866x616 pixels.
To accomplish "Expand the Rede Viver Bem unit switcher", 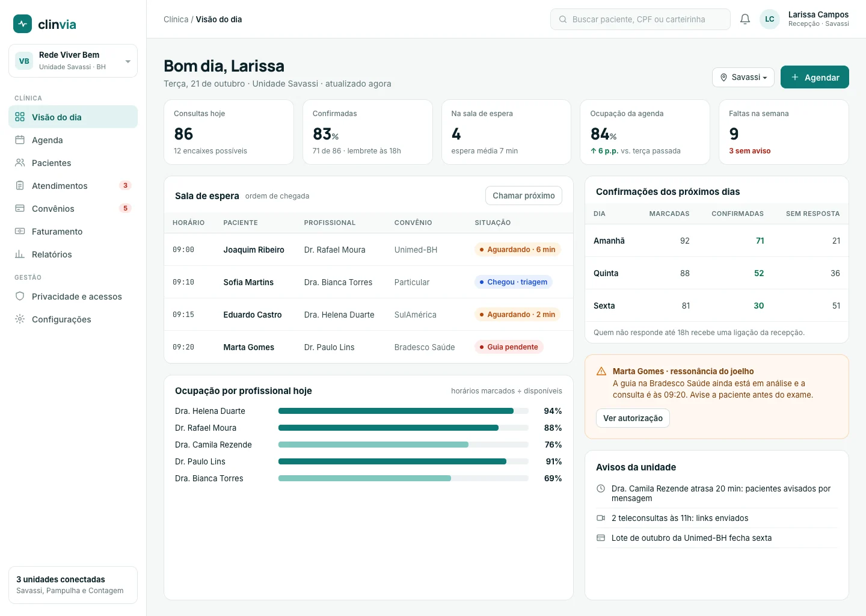I will [73, 61].
